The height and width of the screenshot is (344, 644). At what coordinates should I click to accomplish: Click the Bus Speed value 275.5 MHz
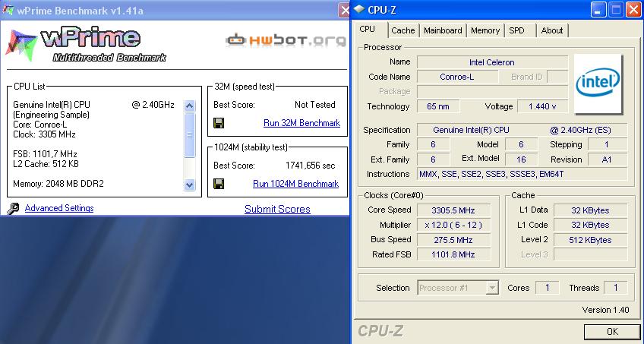pos(453,240)
